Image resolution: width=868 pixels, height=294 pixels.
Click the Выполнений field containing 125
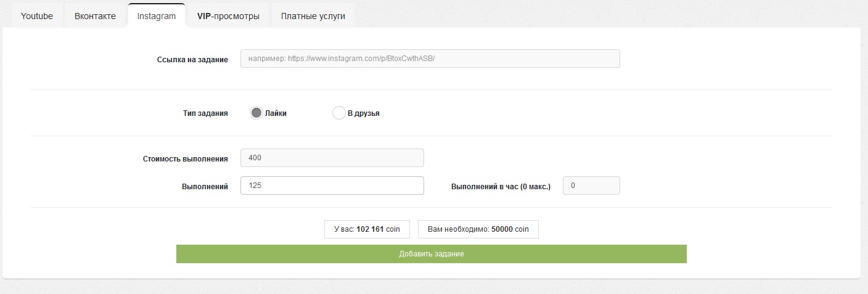(332, 186)
